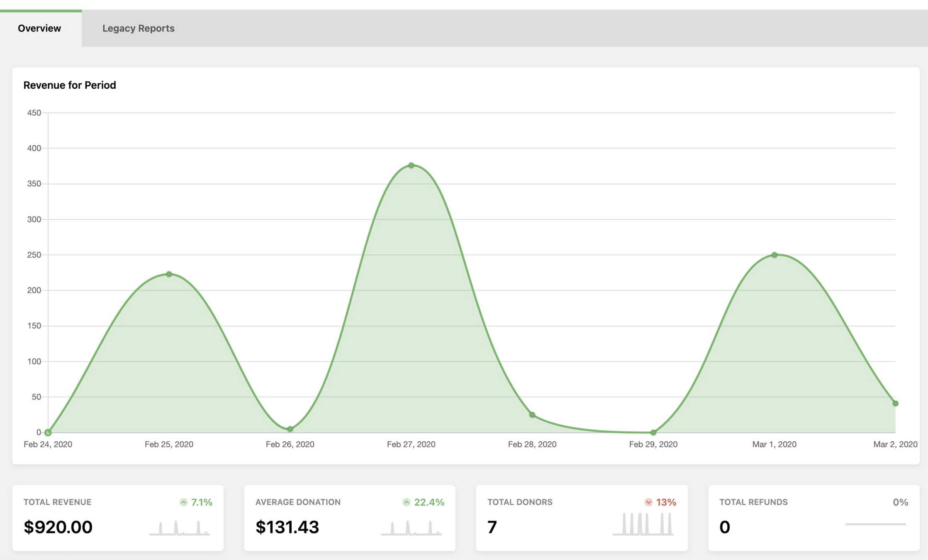Click the $131.43 average donation amount
Screen dimensions: 928x560
click(x=287, y=527)
